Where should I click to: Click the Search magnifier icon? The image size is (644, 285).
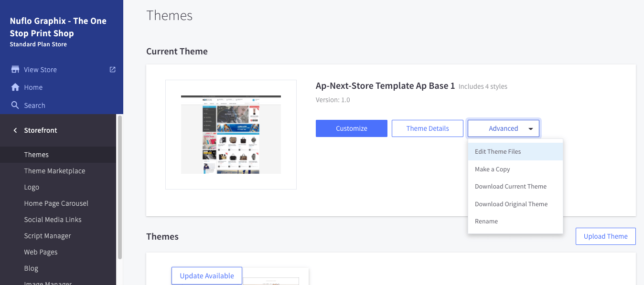15,105
